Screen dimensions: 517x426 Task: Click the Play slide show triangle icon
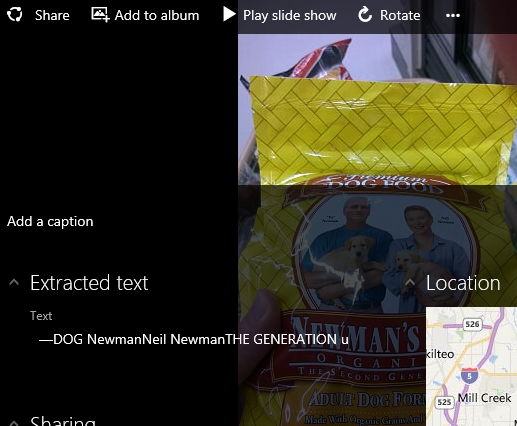coord(229,14)
